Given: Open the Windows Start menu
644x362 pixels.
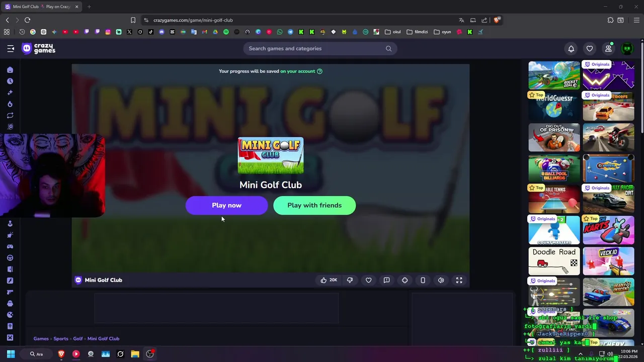Looking at the screenshot, I should coord(11,354).
